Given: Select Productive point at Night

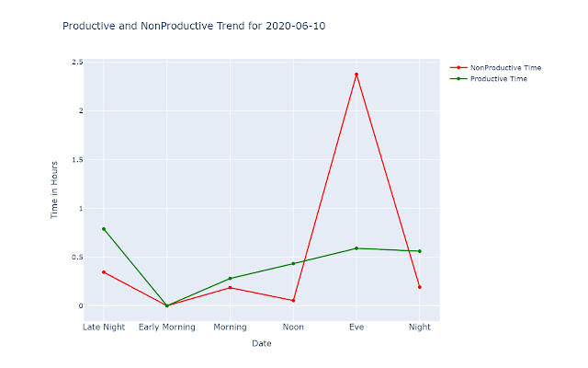Looking at the screenshot, I should (420, 251).
